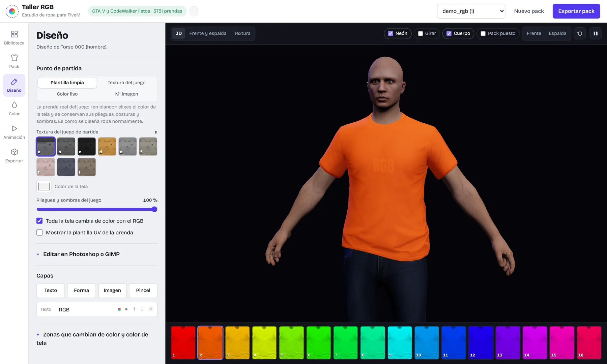Select the Pincel layer tool

[x=143, y=290]
